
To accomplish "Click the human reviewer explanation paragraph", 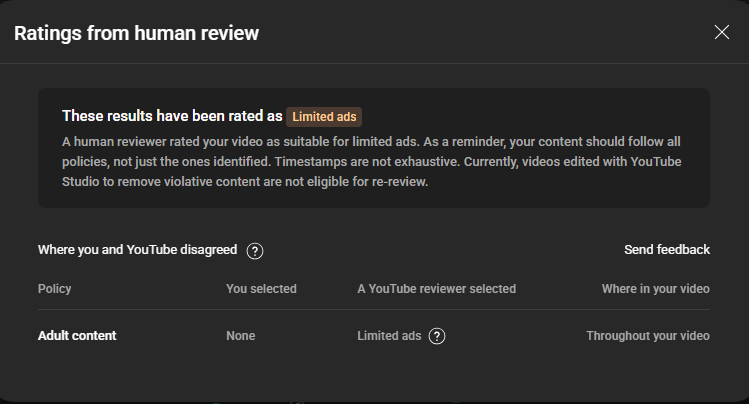I will [x=372, y=161].
